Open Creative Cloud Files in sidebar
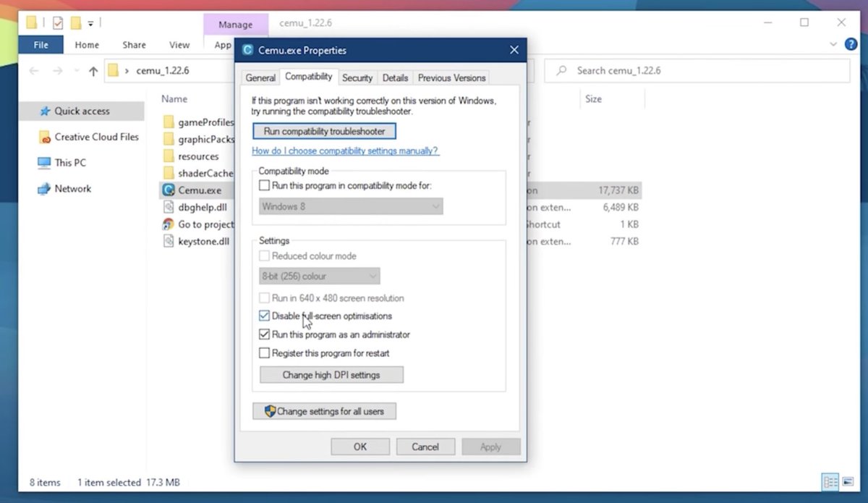The width and height of the screenshot is (868, 503). (x=88, y=137)
